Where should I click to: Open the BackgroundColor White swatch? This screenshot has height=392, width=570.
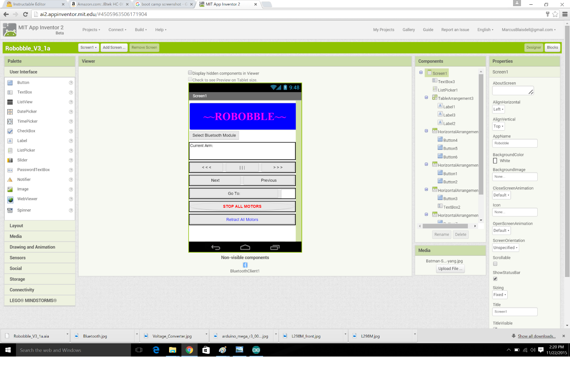pyautogui.click(x=495, y=161)
